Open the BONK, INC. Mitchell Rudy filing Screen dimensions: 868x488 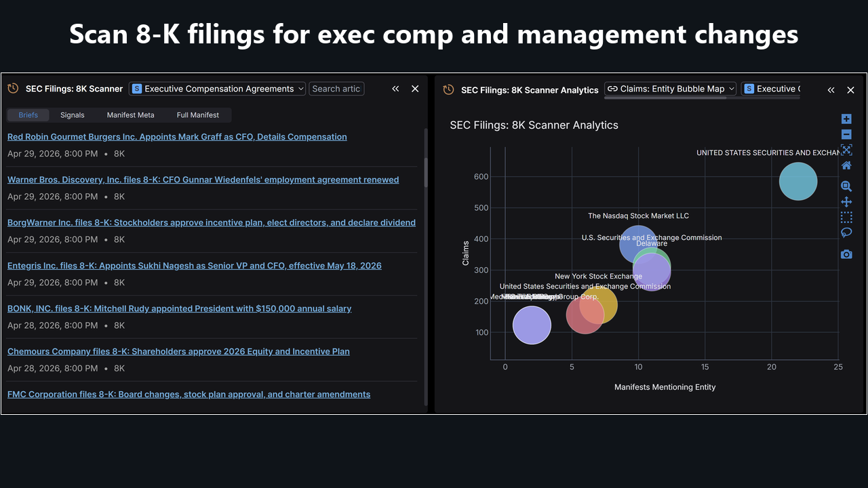coord(180,308)
